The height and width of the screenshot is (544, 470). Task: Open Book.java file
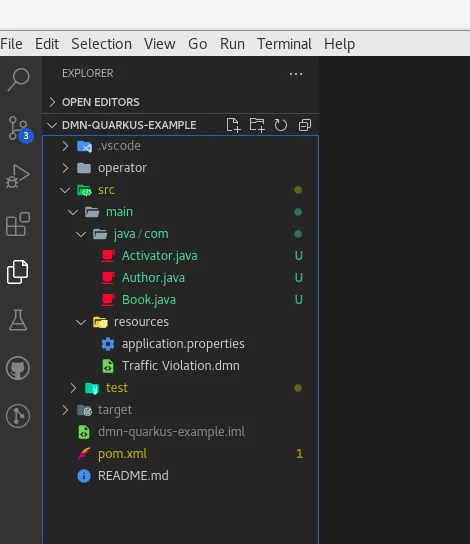coord(149,300)
